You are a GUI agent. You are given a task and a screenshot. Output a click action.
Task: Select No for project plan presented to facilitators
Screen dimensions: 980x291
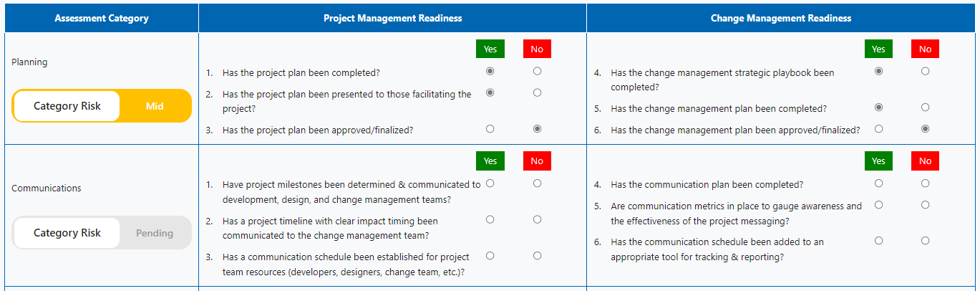tap(537, 93)
